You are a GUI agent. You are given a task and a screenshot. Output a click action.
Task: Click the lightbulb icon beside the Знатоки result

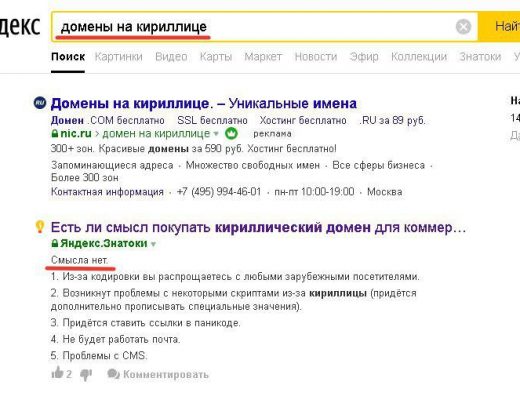40,227
